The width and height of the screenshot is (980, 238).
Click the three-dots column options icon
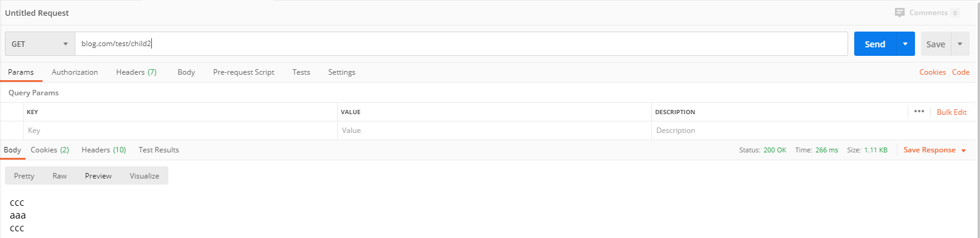919,111
